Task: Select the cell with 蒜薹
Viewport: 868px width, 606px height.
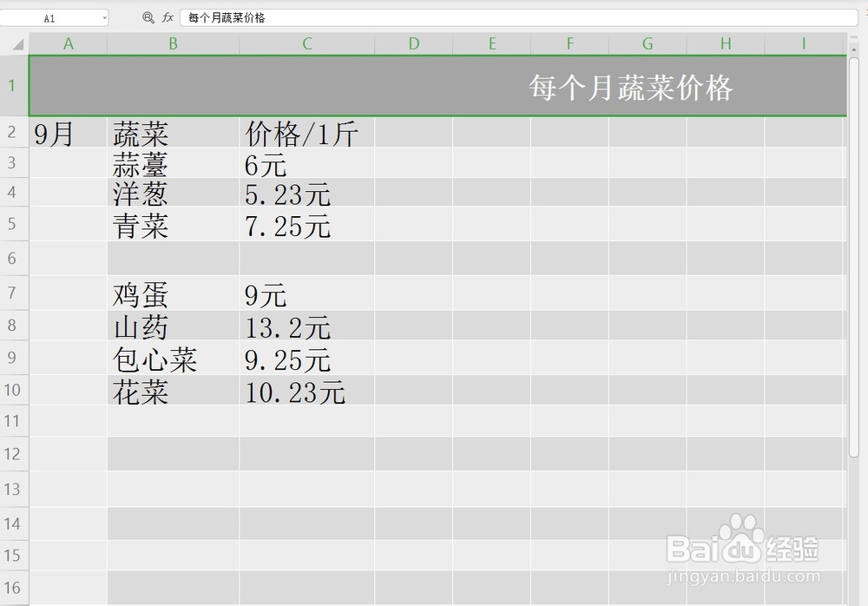Action: click(174, 162)
